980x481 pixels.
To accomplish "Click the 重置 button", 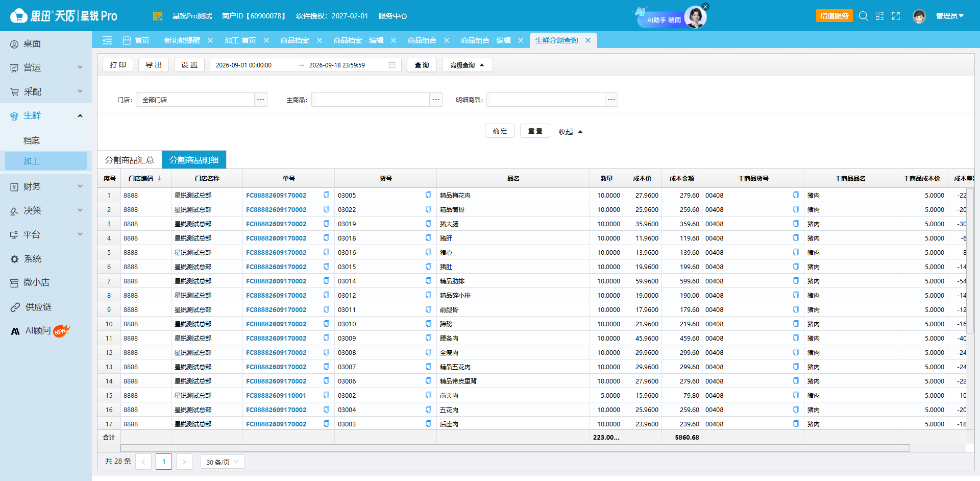I will (x=535, y=131).
